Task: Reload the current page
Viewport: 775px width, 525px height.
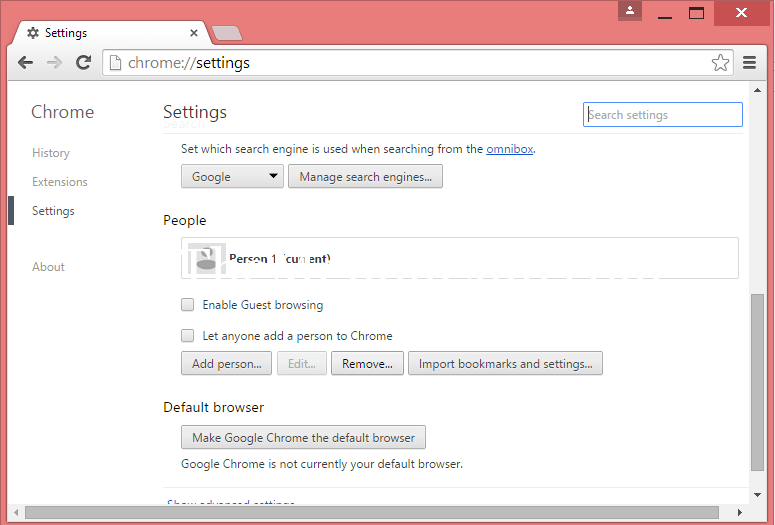Action: pos(84,63)
